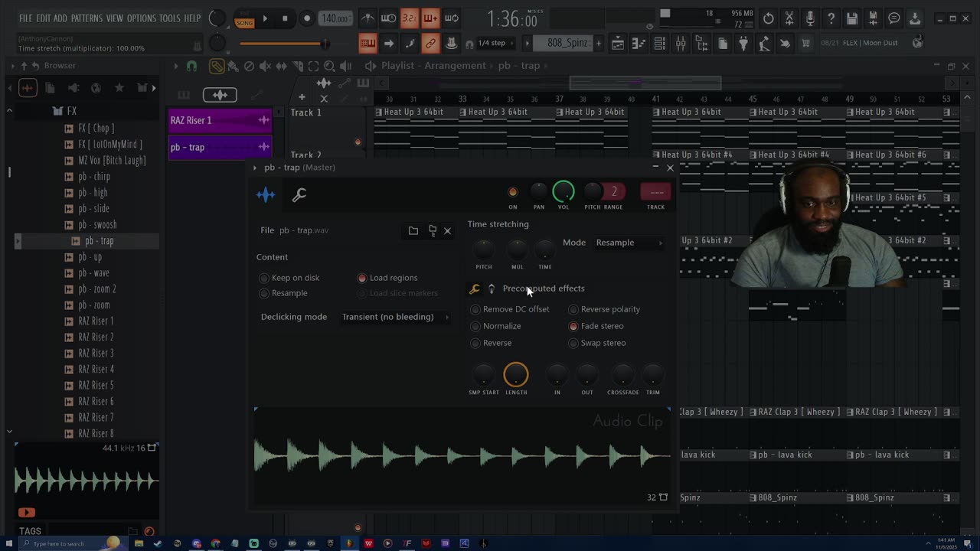Viewport: 980px width, 551px height.
Task: Toggle Reverse polarity option
Action: [x=604, y=309]
